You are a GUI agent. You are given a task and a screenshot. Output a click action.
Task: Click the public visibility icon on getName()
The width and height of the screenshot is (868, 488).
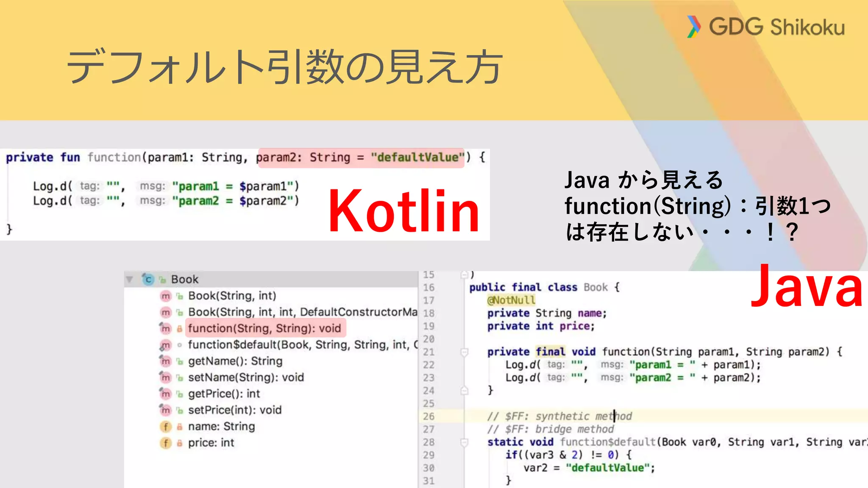pos(180,362)
